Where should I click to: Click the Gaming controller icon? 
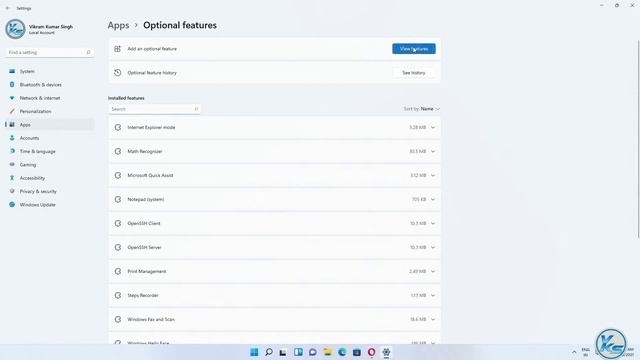12,164
